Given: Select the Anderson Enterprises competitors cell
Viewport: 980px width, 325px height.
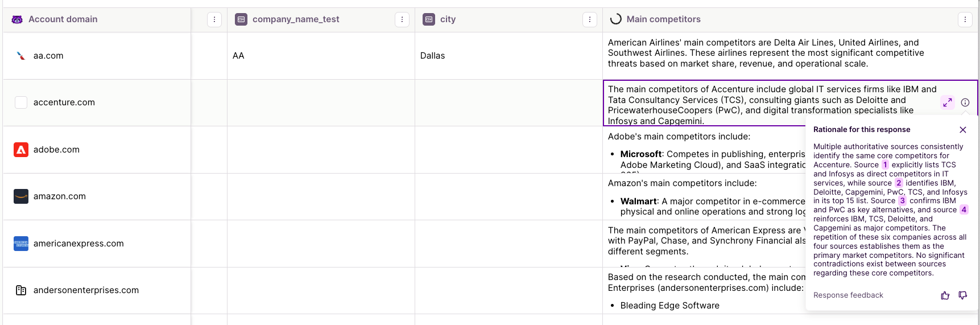Looking at the screenshot, I should tap(704, 290).
